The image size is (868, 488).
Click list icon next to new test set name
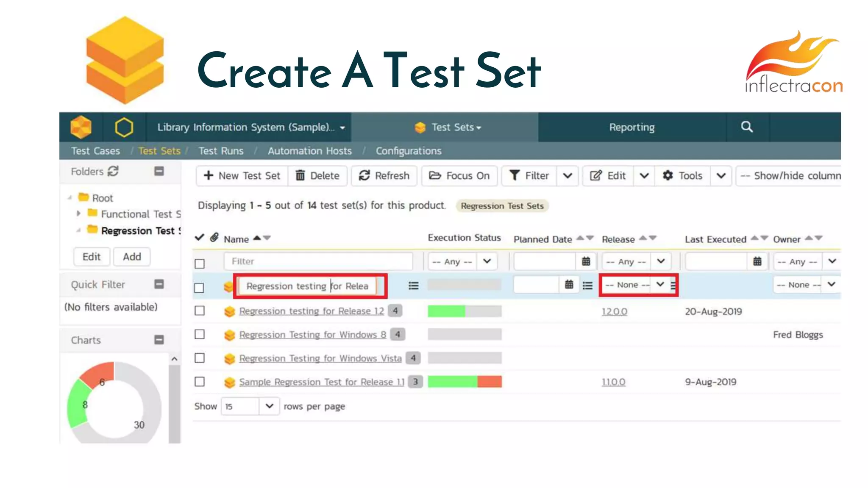pyautogui.click(x=413, y=286)
